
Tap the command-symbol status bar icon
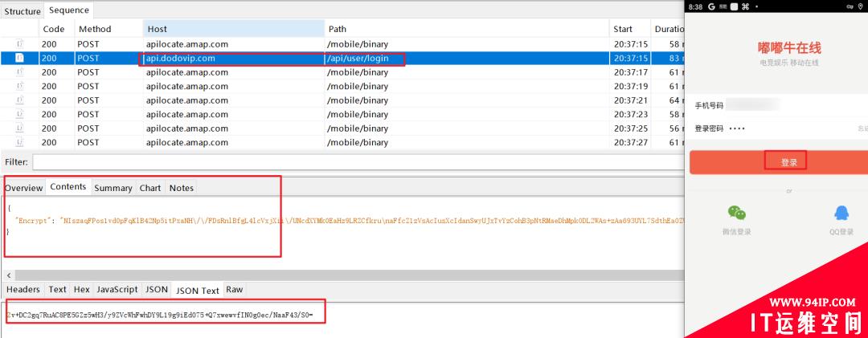pyautogui.click(x=745, y=6)
